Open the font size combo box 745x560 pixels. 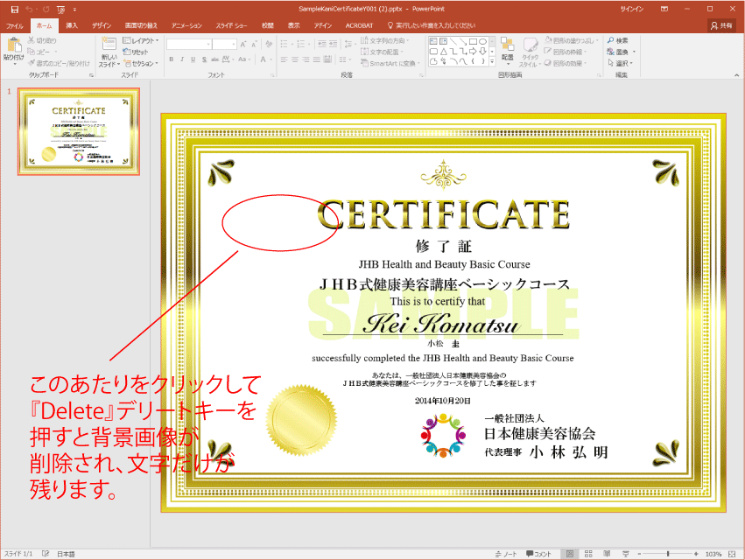[x=224, y=44]
